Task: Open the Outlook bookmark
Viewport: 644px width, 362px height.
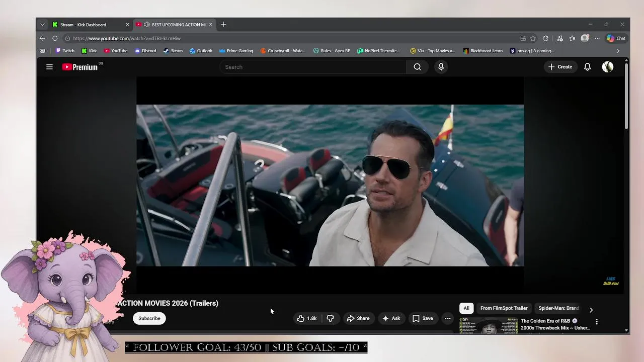Action: (x=201, y=51)
